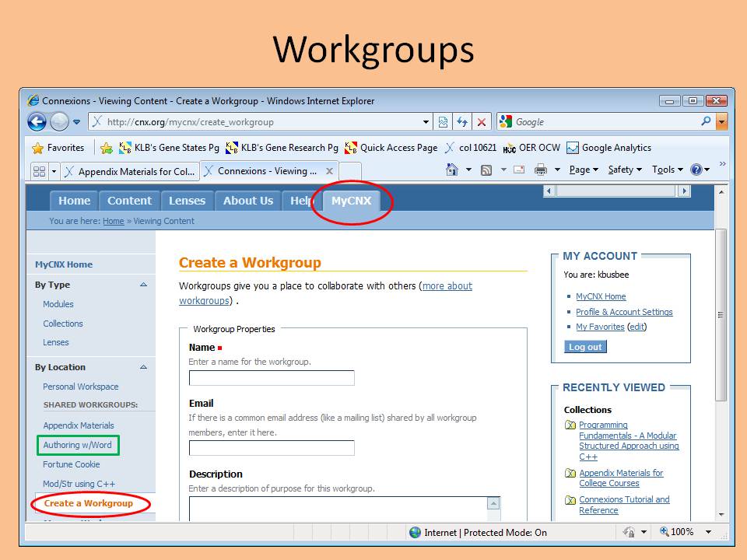Collapse the By Type section arrow

[143, 285]
